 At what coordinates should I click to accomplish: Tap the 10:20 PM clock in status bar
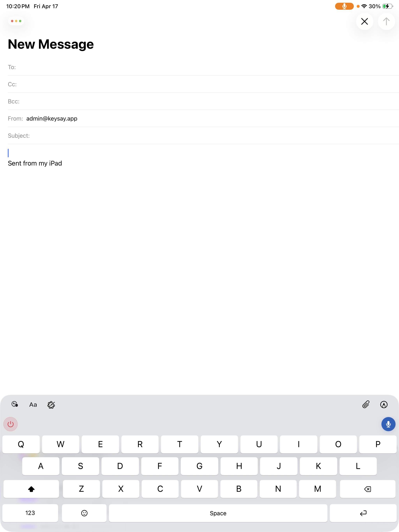(x=18, y=6)
